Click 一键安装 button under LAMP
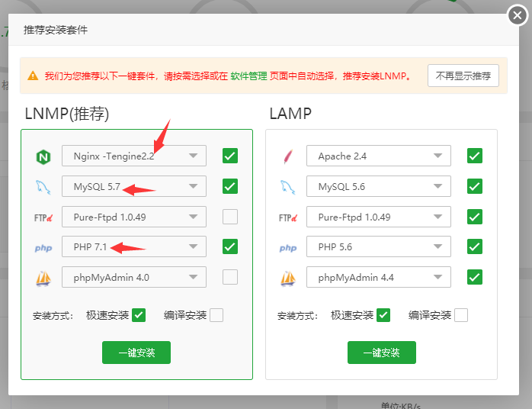This screenshot has height=409, width=532. tap(381, 353)
